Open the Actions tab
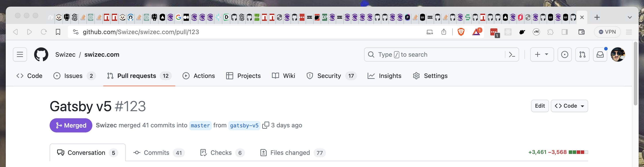The height and width of the screenshot is (167, 644). [x=199, y=76]
